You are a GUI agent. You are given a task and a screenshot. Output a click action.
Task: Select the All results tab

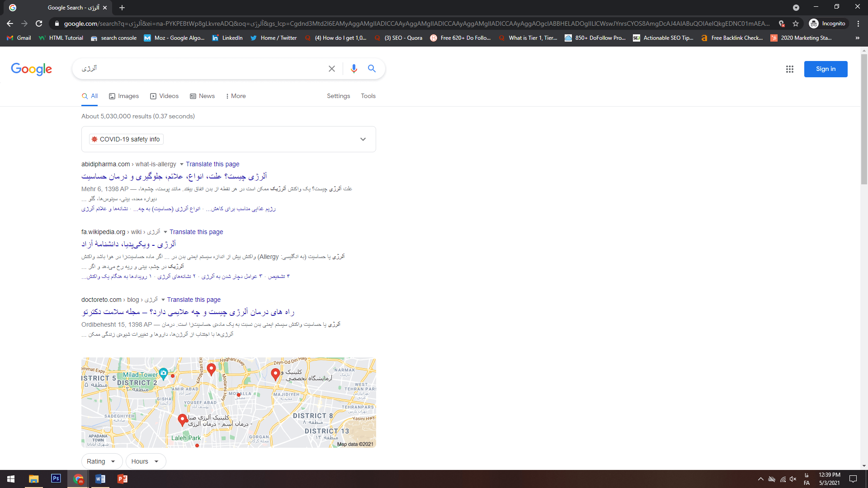pos(90,96)
